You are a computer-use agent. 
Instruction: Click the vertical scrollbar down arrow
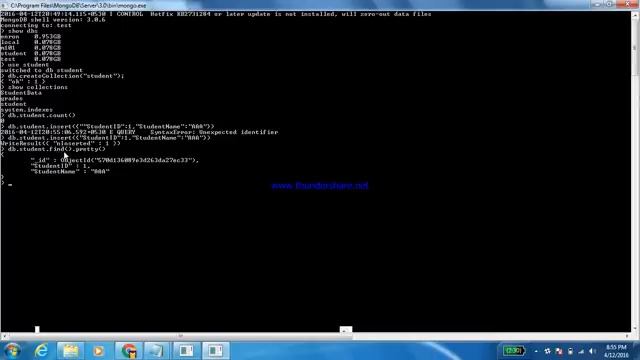tap(635, 329)
